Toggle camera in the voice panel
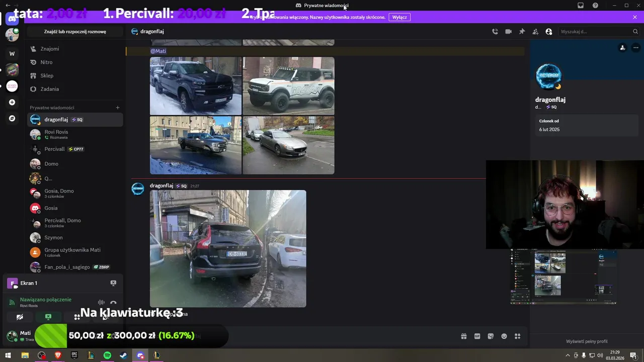Screen dimensions: 644x362 20,317
